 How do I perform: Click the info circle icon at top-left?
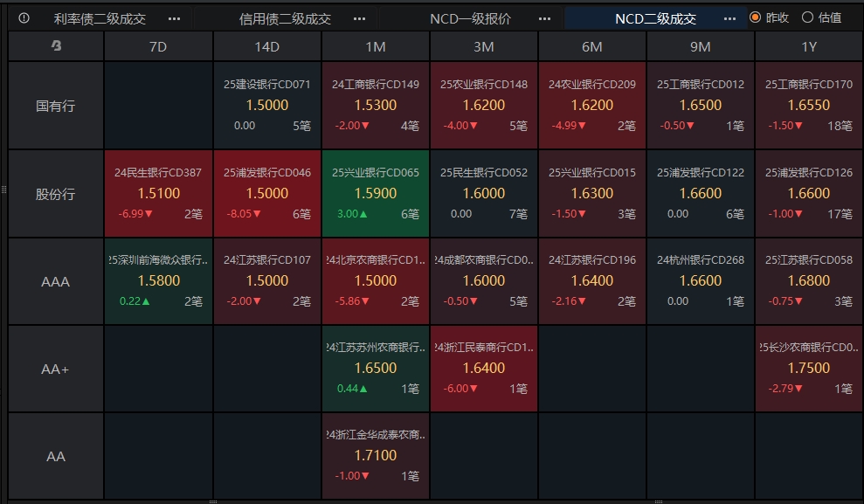pos(24,18)
